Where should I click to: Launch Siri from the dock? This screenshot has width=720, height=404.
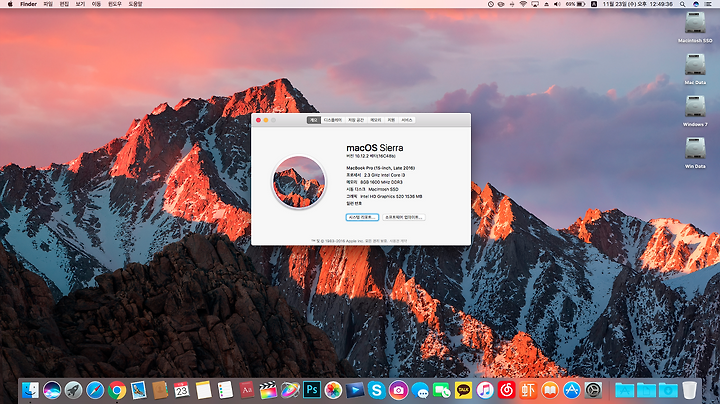(x=52, y=390)
